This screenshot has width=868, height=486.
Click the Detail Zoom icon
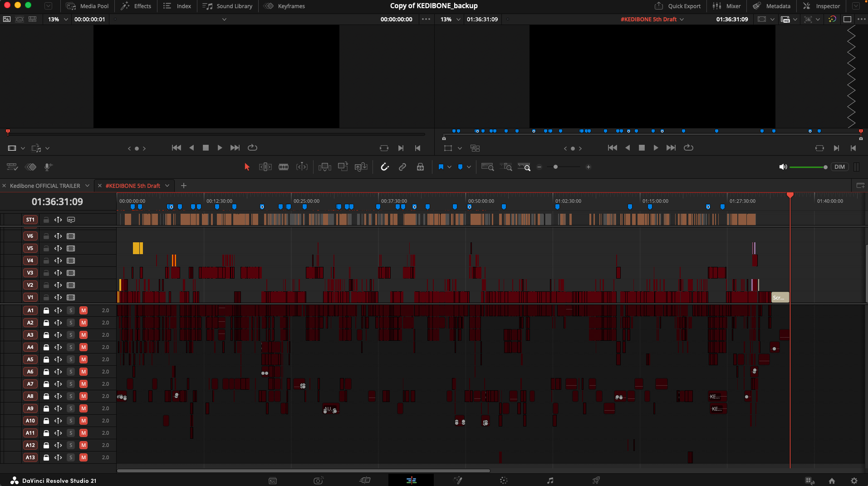506,167
